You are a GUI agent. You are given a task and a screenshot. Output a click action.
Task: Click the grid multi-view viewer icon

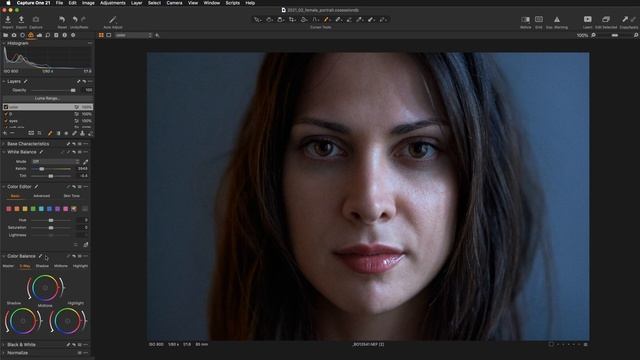click(x=101, y=36)
